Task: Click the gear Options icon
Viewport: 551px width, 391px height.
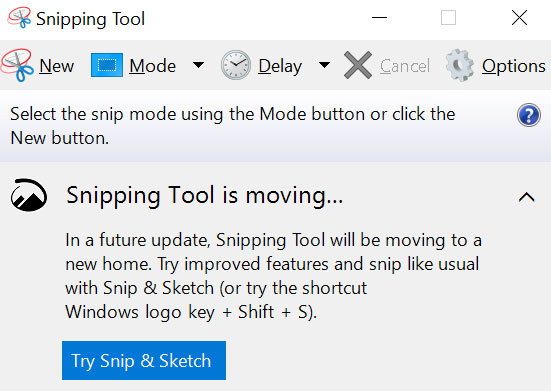Action: point(460,65)
